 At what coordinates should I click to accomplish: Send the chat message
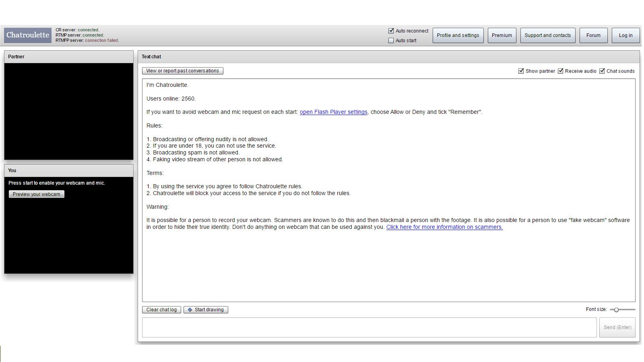point(617,327)
